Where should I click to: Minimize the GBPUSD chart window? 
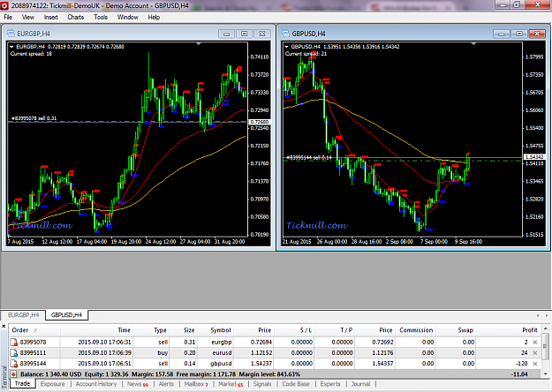click(x=502, y=34)
